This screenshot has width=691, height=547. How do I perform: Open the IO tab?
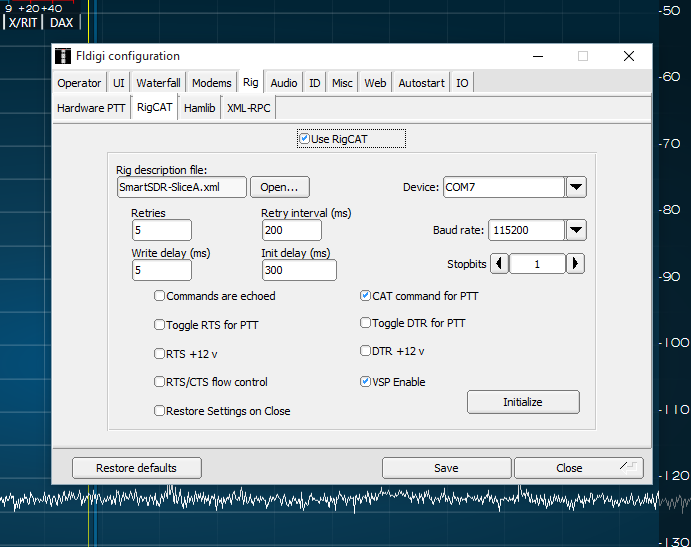pos(462,83)
